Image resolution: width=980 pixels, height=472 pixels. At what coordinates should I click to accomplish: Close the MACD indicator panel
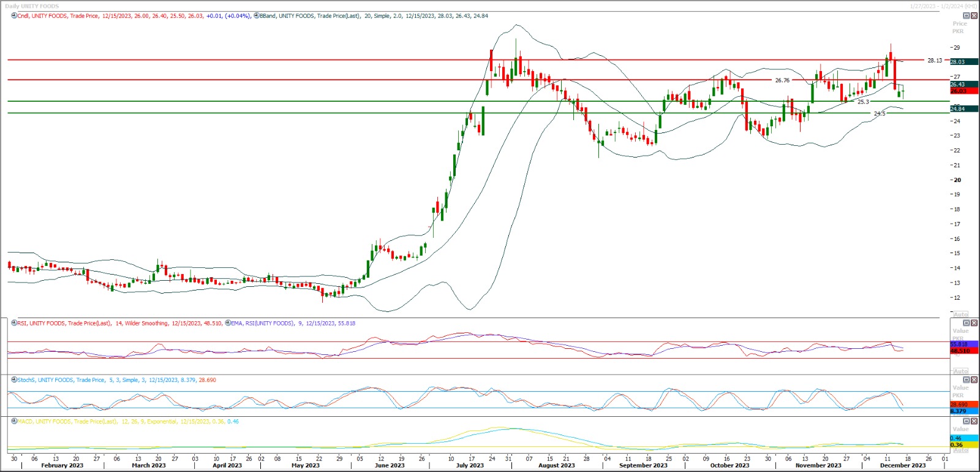[x=974, y=422]
